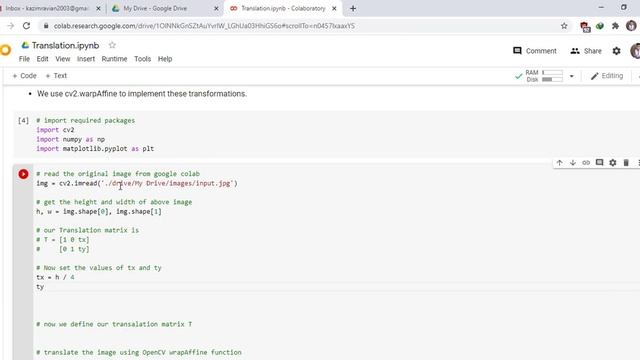Screen dimensions: 640x360
Task: Expand the runtime connection dropdown arrow
Action: point(571,76)
